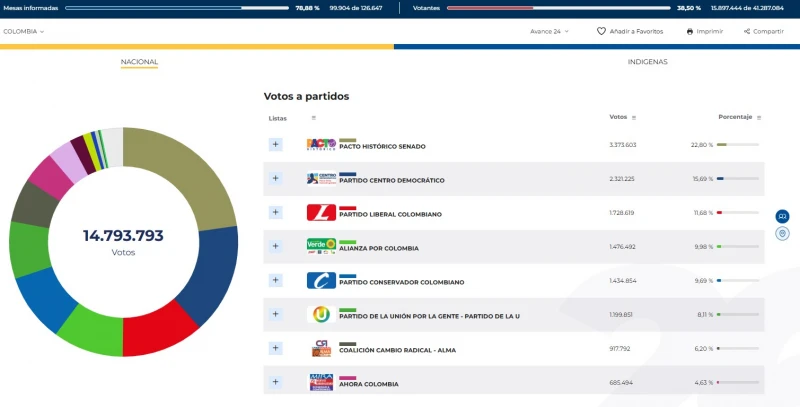Click the MIRA Ahora Colombia logo
The height and width of the screenshot is (407, 800).
pyautogui.click(x=321, y=383)
